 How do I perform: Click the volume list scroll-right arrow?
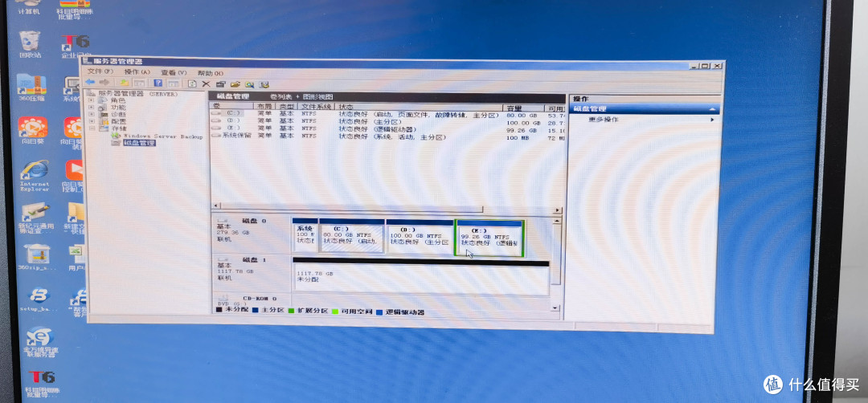pyautogui.click(x=558, y=210)
